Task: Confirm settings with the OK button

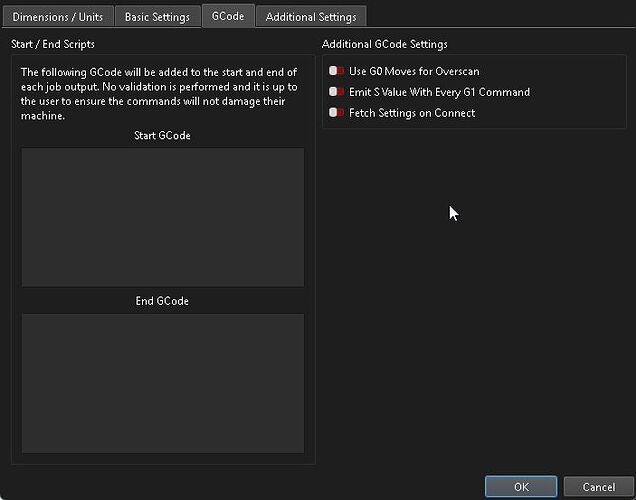Action: click(521, 487)
